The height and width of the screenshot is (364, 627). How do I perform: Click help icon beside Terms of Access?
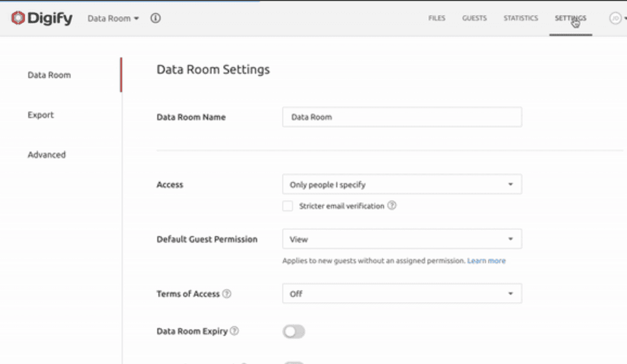227,294
